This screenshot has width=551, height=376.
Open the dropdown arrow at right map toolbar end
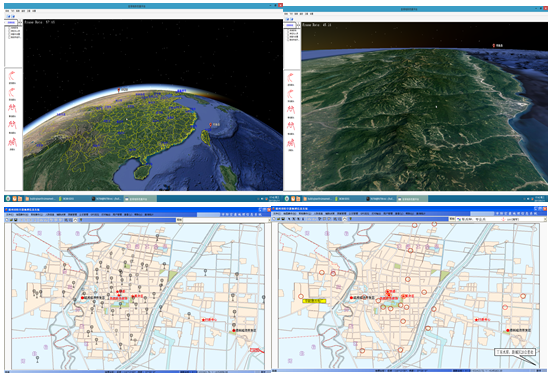tap(545, 219)
